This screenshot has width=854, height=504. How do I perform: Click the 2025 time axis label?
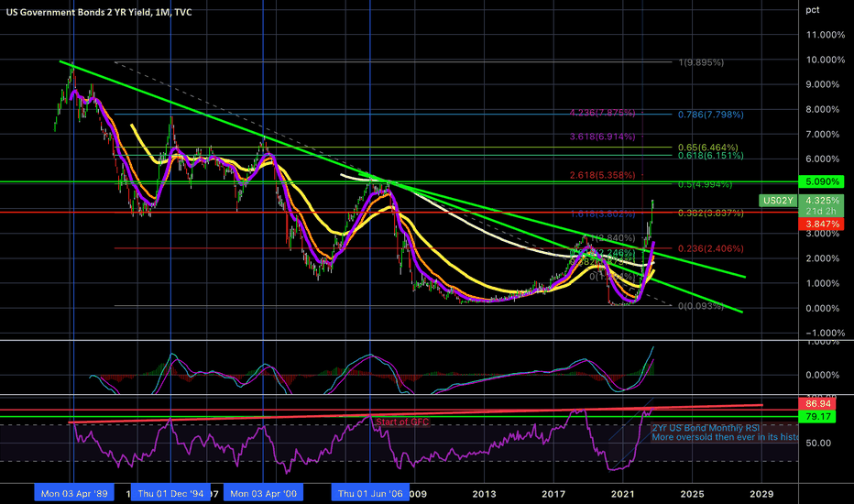pyautogui.click(x=692, y=494)
